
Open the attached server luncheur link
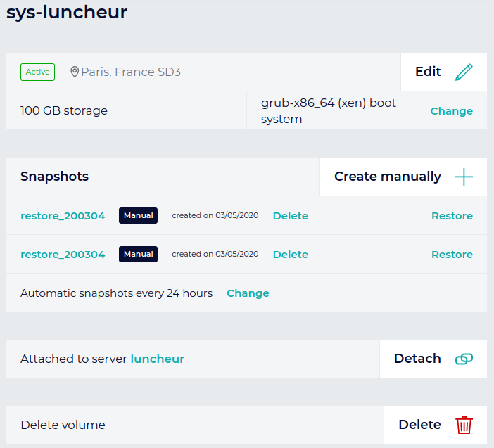pyautogui.click(x=157, y=359)
